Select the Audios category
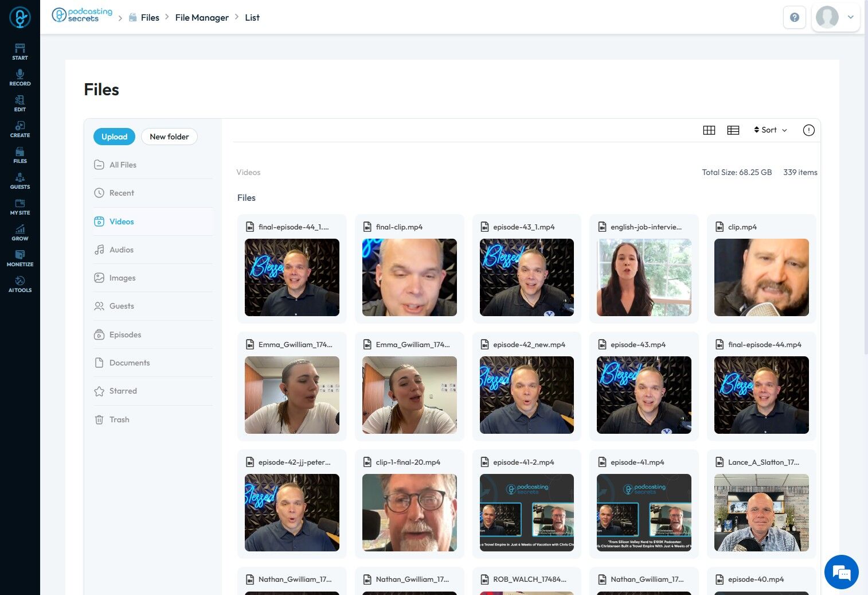Viewport: 868px width, 595px height. 122,250
